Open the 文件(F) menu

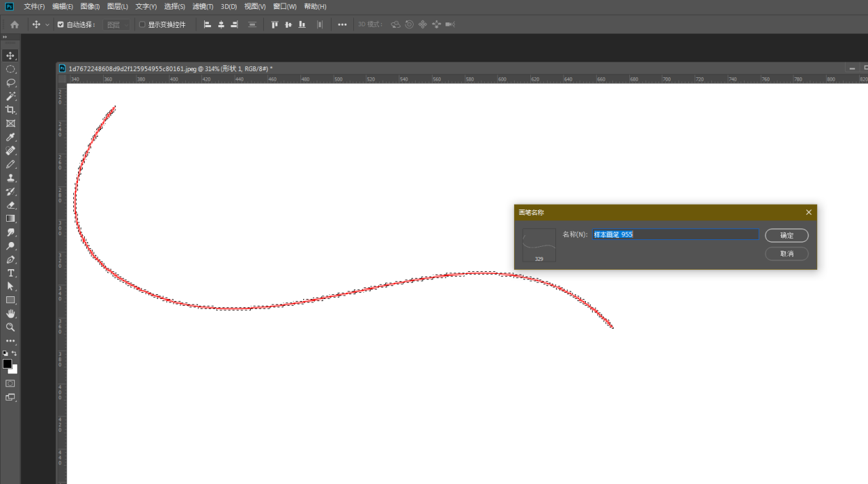pos(34,6)
